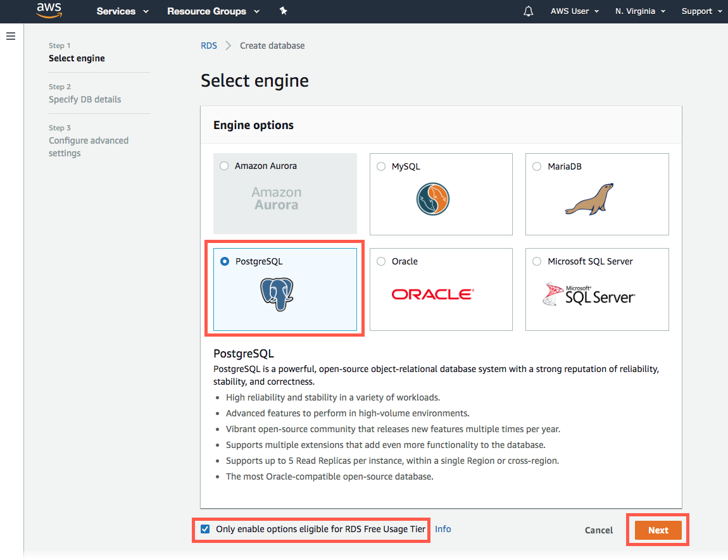The height and width of the screenshot is (560, 728).
Task: Open the notifications bell icon
Action: (529, 11)
